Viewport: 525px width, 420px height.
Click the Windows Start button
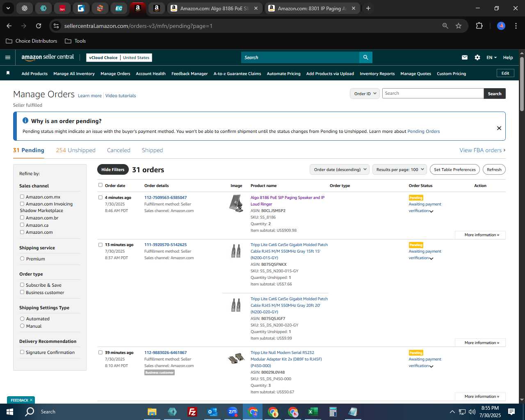(x=10, y=412)
